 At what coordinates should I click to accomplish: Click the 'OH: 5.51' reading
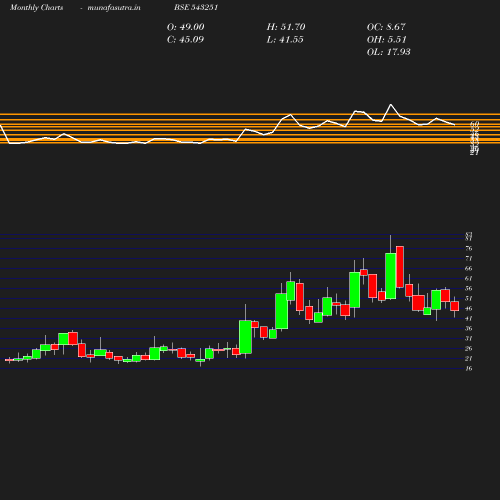387,40
